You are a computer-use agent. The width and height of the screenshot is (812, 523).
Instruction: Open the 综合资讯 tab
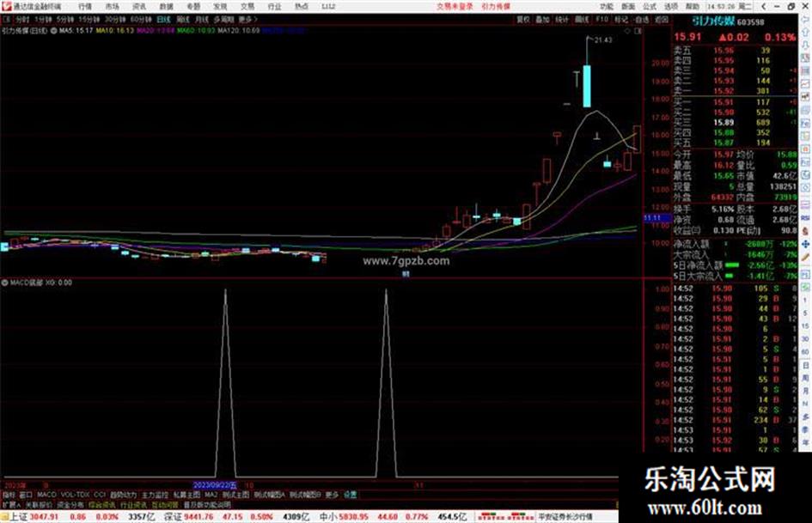102,504
